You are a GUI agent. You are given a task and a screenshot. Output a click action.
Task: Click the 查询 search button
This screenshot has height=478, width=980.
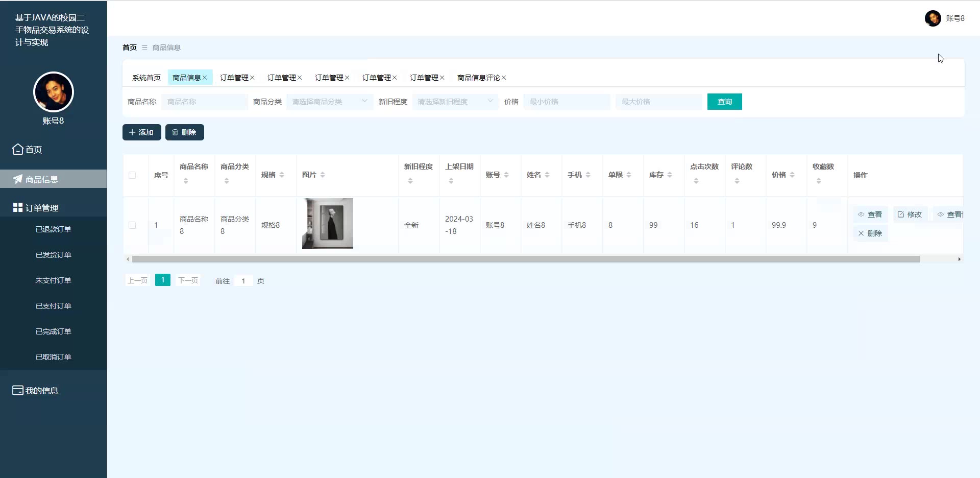(724, 102)
